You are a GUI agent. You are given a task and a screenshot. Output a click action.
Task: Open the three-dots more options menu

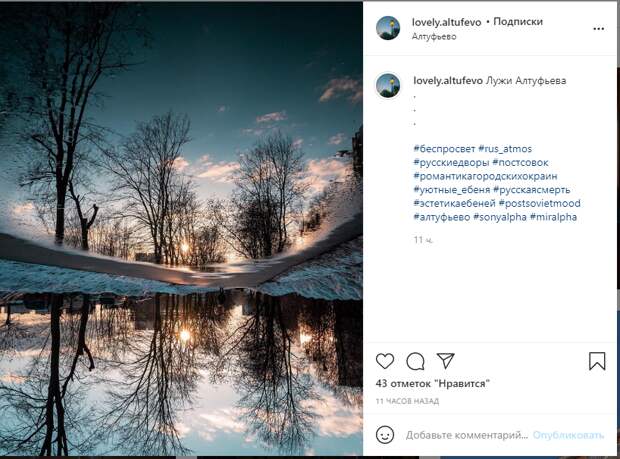click(x=599, y=28)
